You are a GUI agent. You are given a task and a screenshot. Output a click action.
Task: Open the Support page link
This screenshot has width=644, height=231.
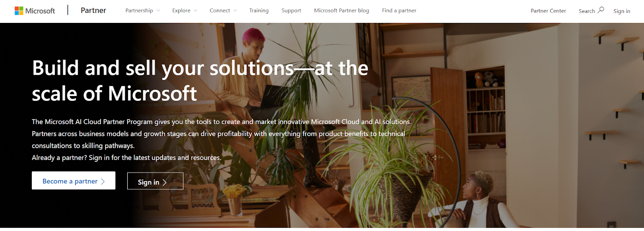pyautogui.click(x=291, y=11)
